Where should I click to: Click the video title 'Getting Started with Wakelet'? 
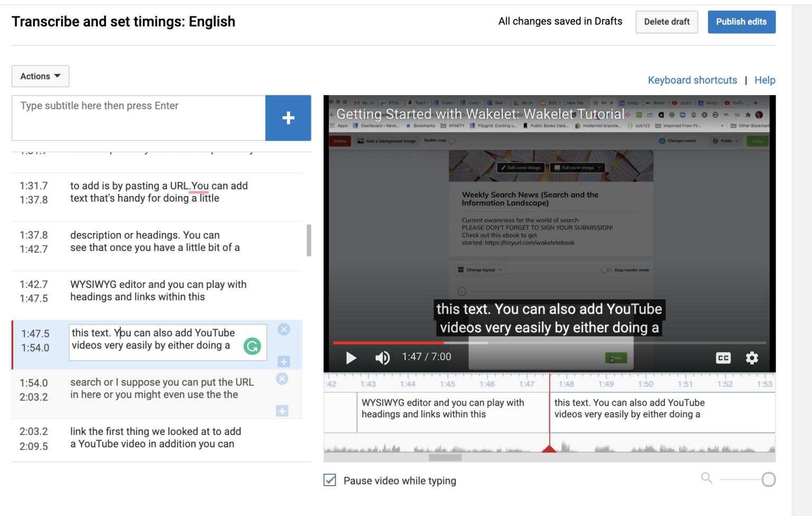(480, 114)
